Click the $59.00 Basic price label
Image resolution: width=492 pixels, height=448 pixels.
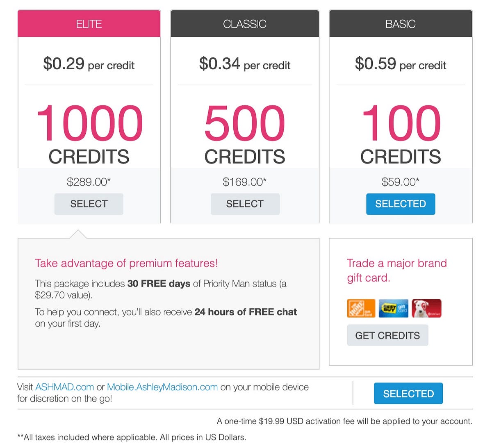pyautogui.click(x=401, y=181)
